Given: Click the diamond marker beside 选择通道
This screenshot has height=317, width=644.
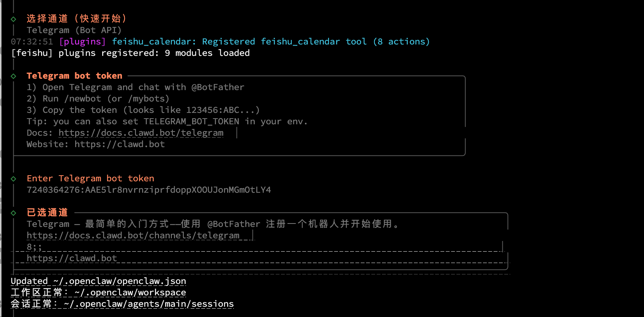Looking at the screenshot, I should pyautogui.click(x=13, y=19).
